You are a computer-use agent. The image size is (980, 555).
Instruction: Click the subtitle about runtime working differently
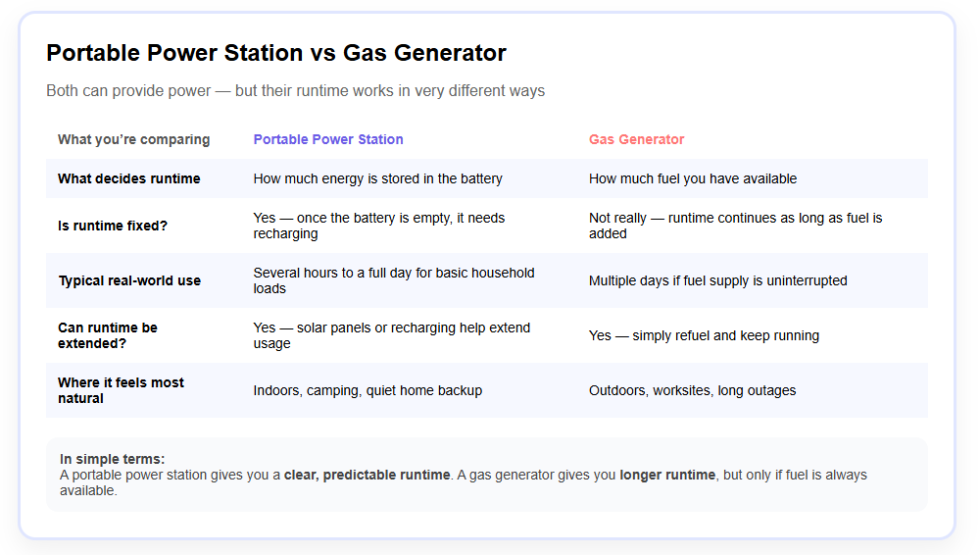click(x=295, y=91)
